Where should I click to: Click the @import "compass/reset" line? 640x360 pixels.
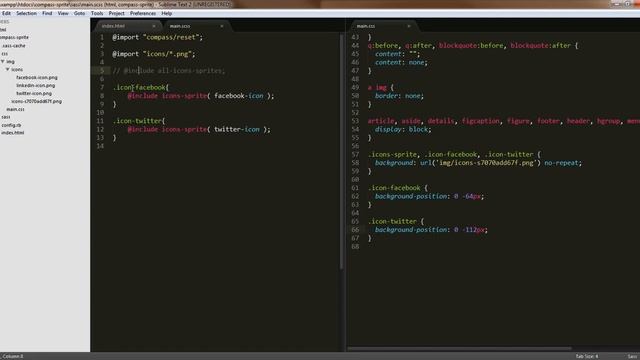tap(158, 37)
